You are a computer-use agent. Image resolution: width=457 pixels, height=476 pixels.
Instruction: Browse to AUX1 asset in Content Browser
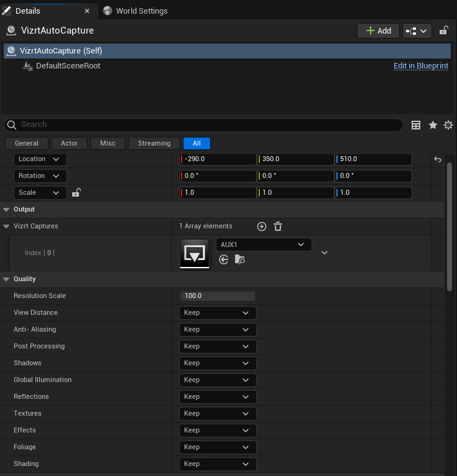239,259
